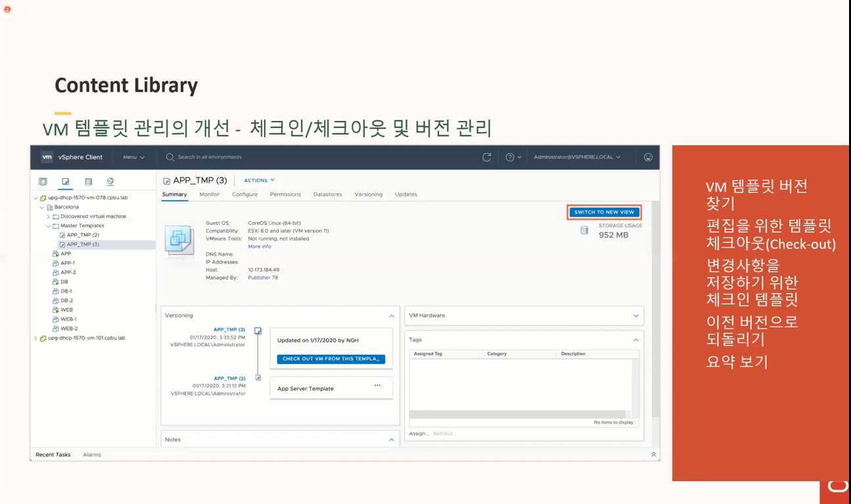Viewport: 851px width, 504px height.
Task: Click the search magnifier icon
Action: click(x=170, y=157)
